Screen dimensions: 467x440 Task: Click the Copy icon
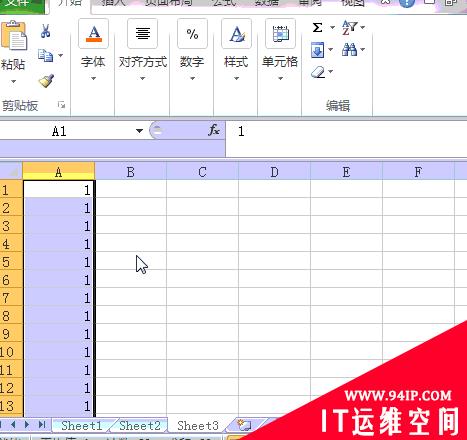[x=46, y=56]
